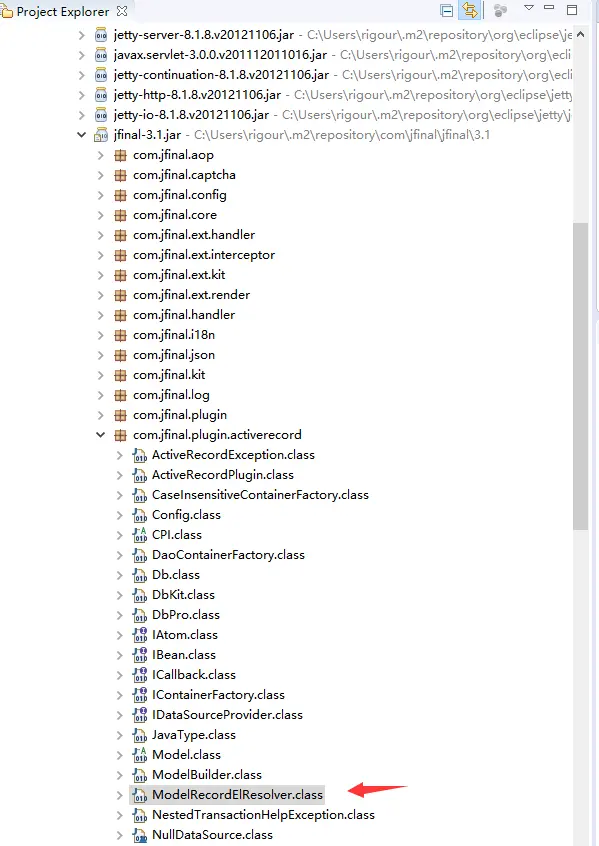Select com.jfinal.handler package
Image resolution: width=599 pixels, height=846 pixels.
[184, 315]
